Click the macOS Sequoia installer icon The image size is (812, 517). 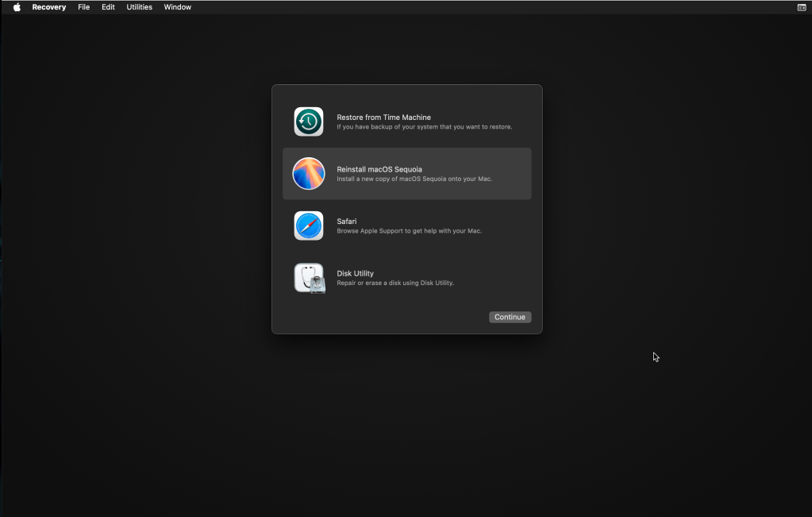point(308,173)
